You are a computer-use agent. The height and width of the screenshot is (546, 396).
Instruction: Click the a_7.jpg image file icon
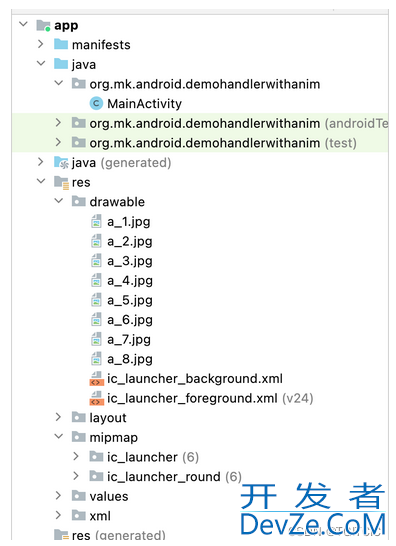pyautogui.click(x=96, y=339)
